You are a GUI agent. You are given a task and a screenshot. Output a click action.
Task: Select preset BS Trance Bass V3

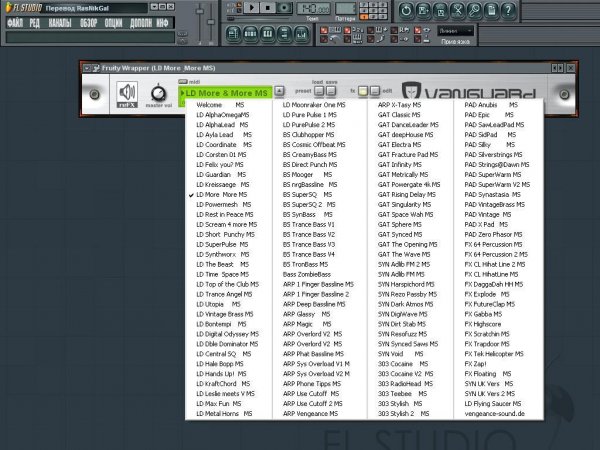319,245
